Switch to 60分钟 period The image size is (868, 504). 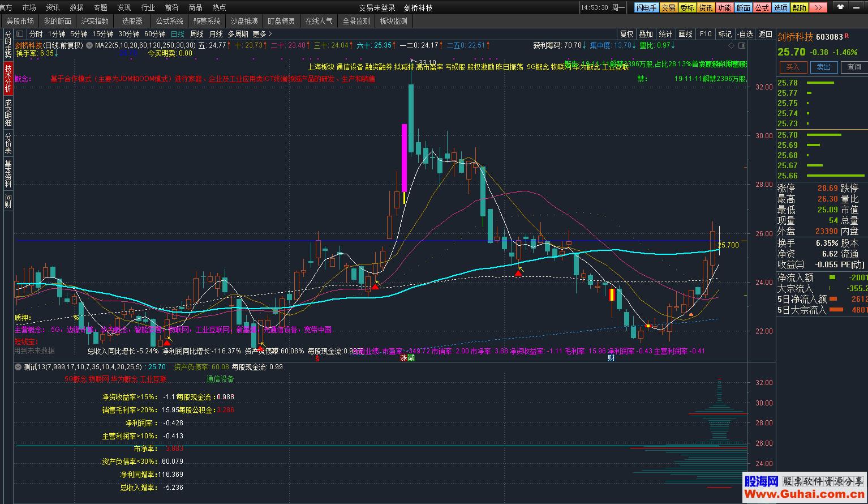[x=155, y=34]
